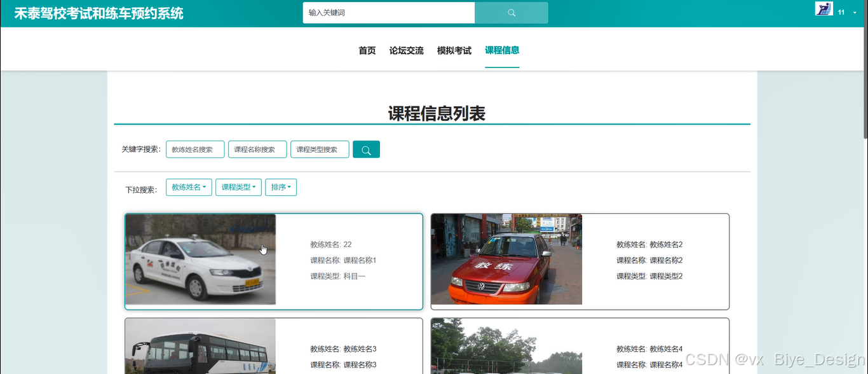Viewport: 868px width, 374px height.
Task: Open the red 教练 car thumbnail
Action: point(506,260)
